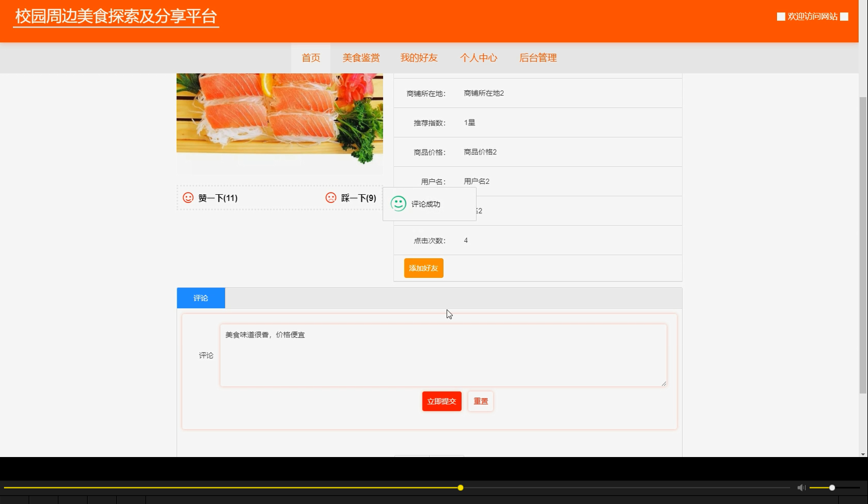Screen dimensions: 868x504
Task: Select the blue 评论 tab
Action: [200, 297]
